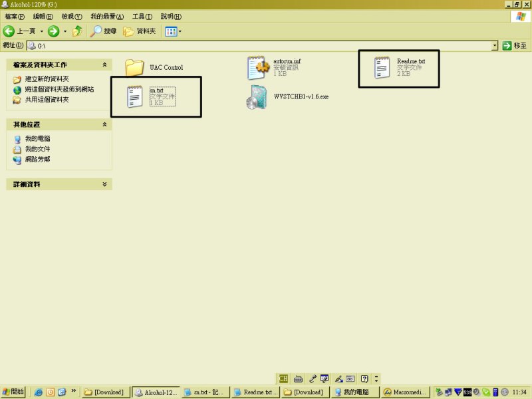Screen dimensions: 532x399
Task: Open the 我的最愛(A) menu
Action: coord(107,16)
